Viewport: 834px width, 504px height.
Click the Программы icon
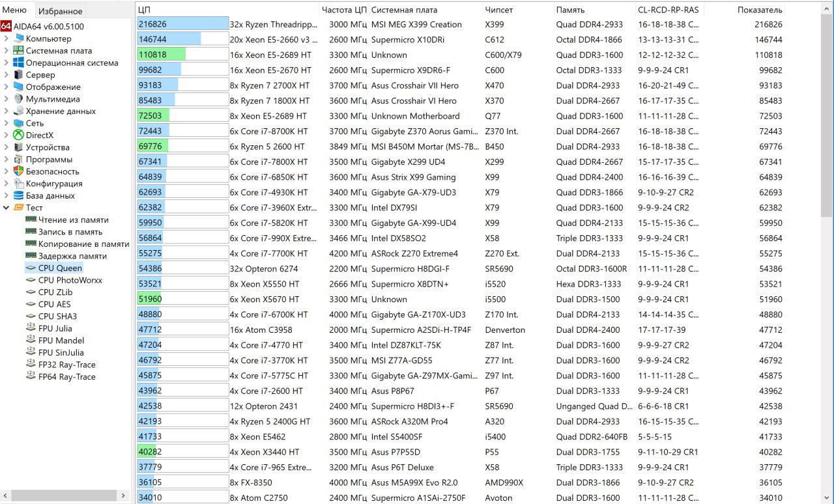[19, 160]
